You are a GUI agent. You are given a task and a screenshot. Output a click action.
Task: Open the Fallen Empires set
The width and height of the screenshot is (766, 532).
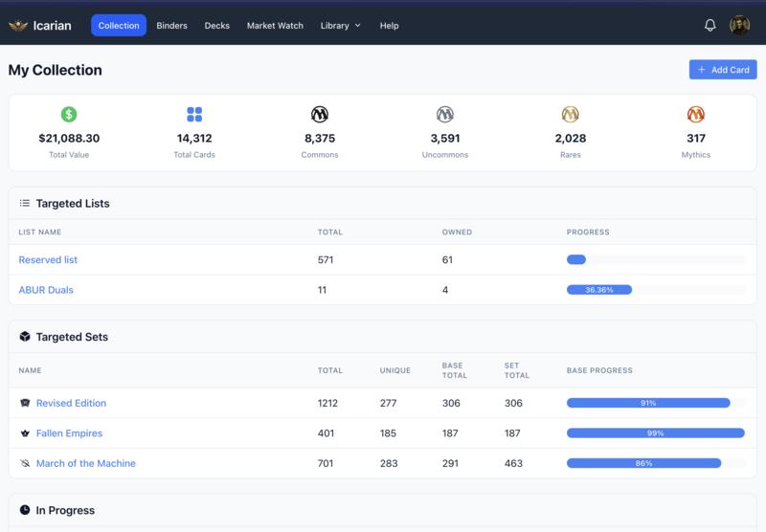(69, 432)
